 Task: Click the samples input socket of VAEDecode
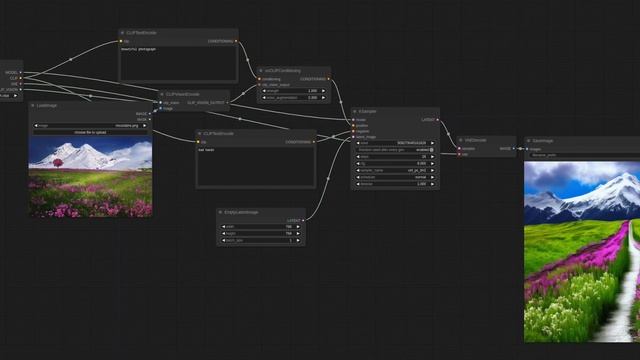pos(459,149)
